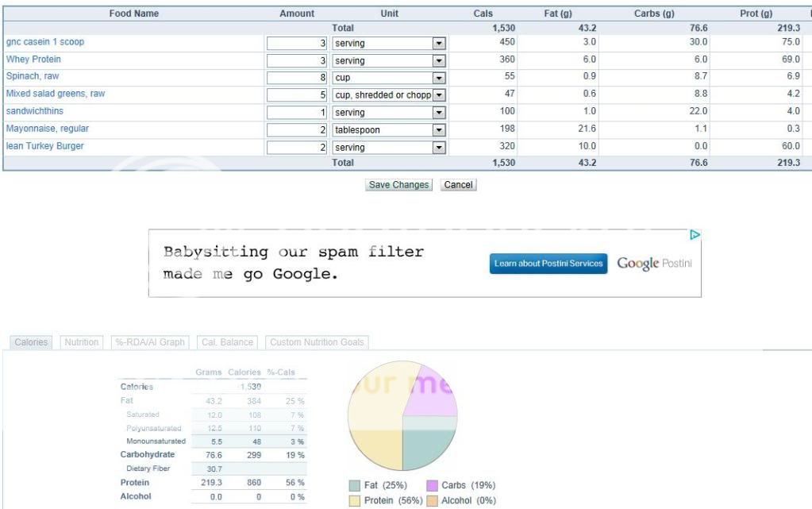Screen dimensions: 812x509
Task: Click the Learn about Postini Services button
Action: 548,264
